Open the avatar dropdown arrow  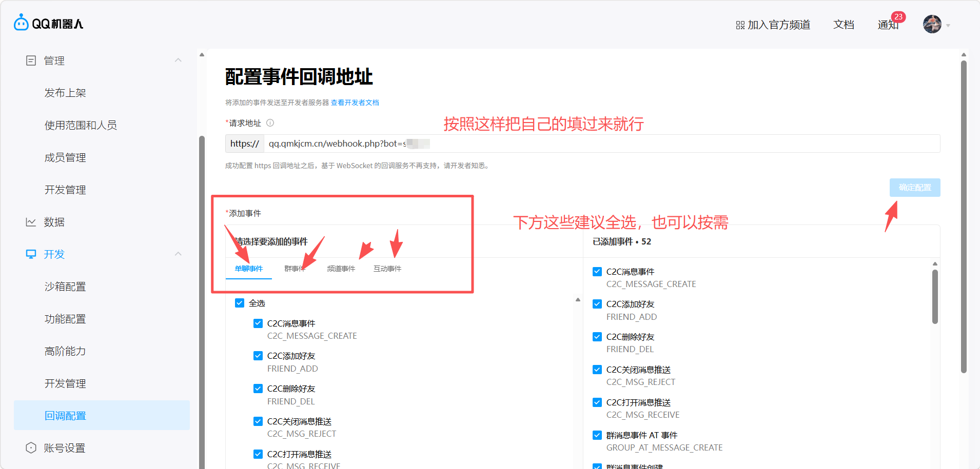pos(948,26)
